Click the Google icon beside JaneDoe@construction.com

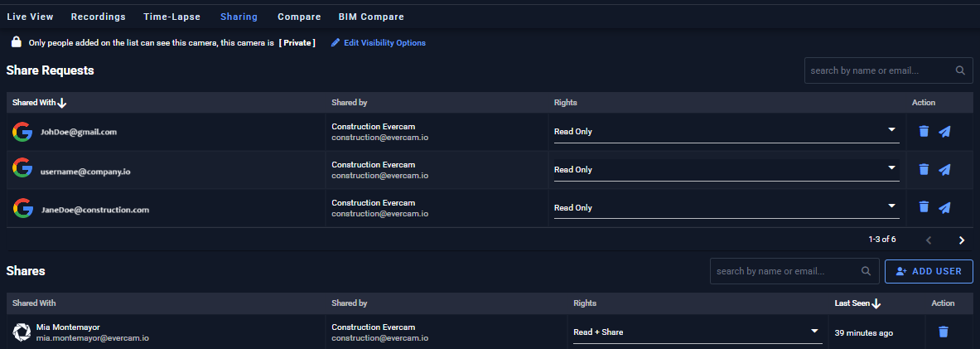coord(22,207)
